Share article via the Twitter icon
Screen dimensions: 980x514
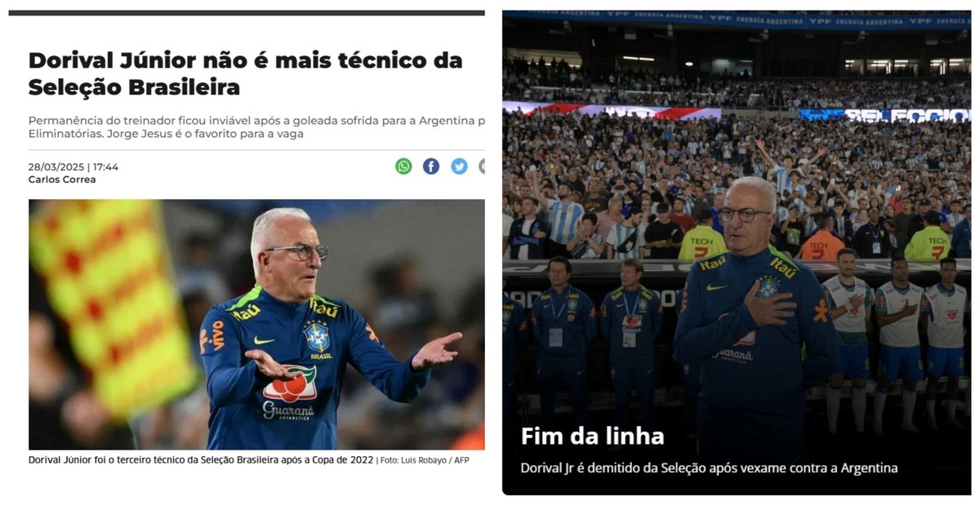click(x=460, y=166)
